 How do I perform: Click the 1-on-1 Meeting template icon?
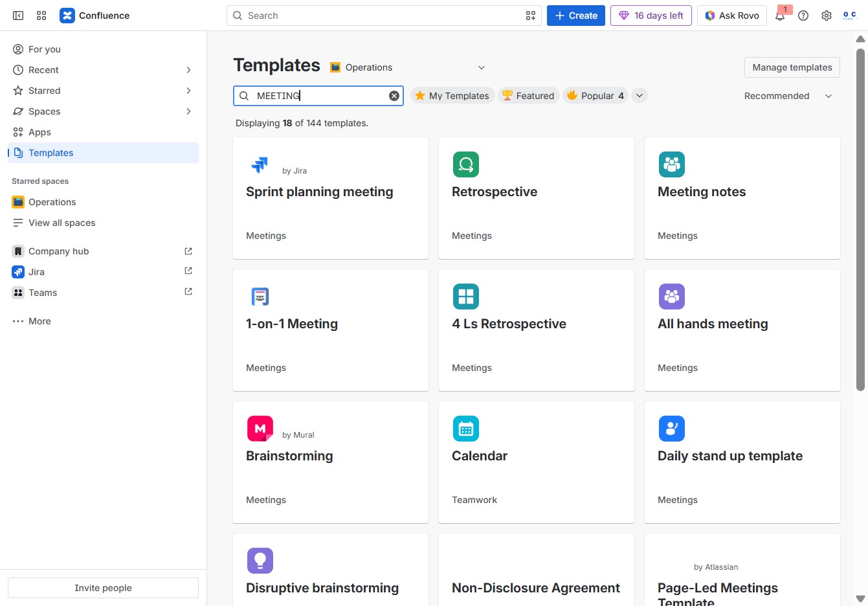point(260,297)
